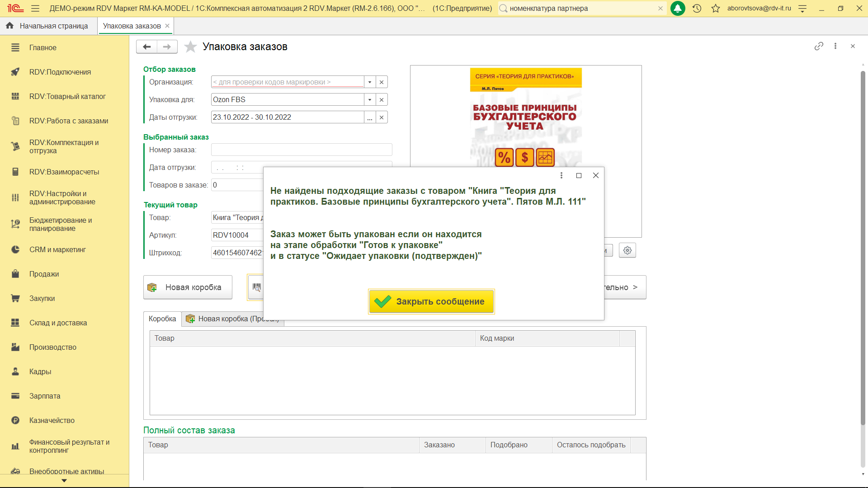Image resolution: width=868 pixels, height=488 pixels.
Task: Open date range picker for Даты отгрузки
Action: coord(370,117)
